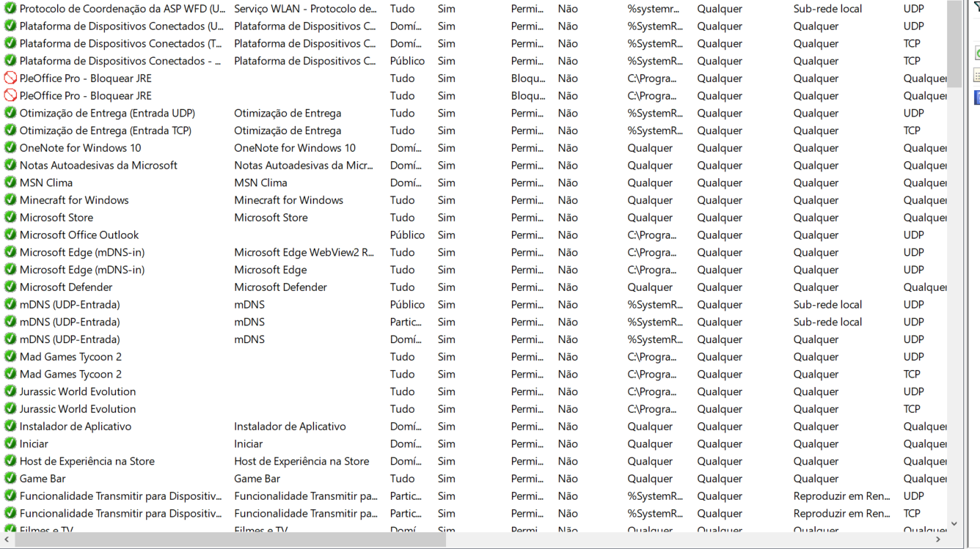Click the horizontal scrollbar thumb
The height and width of the screenshot is (549, 980).
click(230, 540)
